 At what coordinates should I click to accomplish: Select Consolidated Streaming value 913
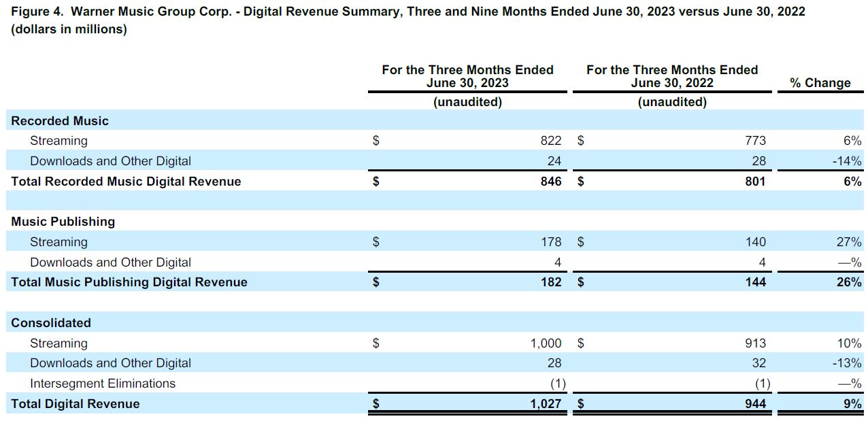point(755,343)
